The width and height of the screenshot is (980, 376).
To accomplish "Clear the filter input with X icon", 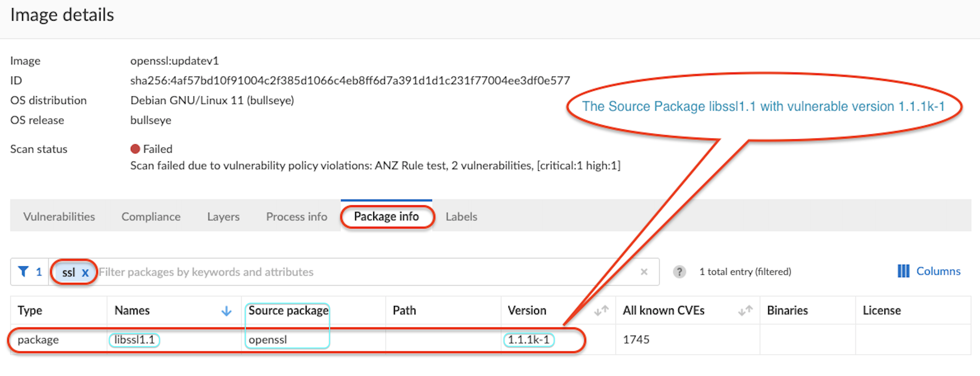I will coord(644,272).
